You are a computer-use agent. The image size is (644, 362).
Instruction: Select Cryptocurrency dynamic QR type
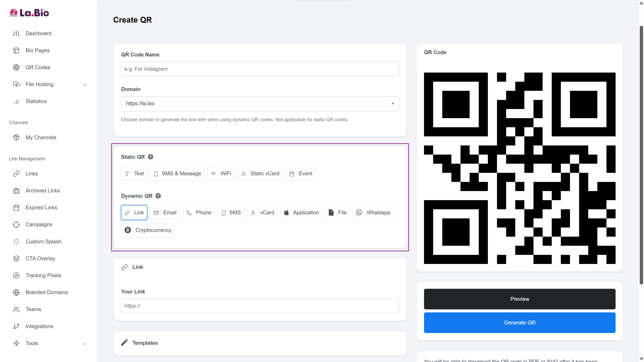pyautogui.click(x=148, y=230)
